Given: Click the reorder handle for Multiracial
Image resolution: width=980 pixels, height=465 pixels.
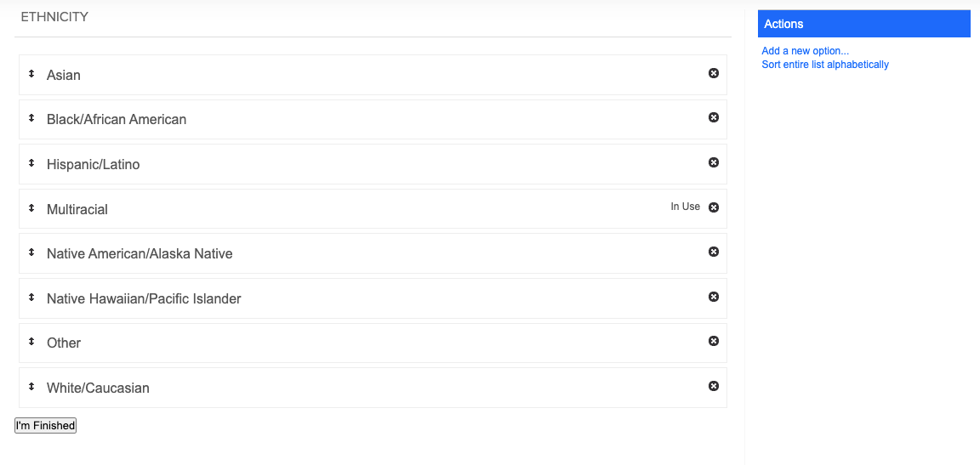Looking at the screenshot, I should pyautogui.click(x=31, y=207).
